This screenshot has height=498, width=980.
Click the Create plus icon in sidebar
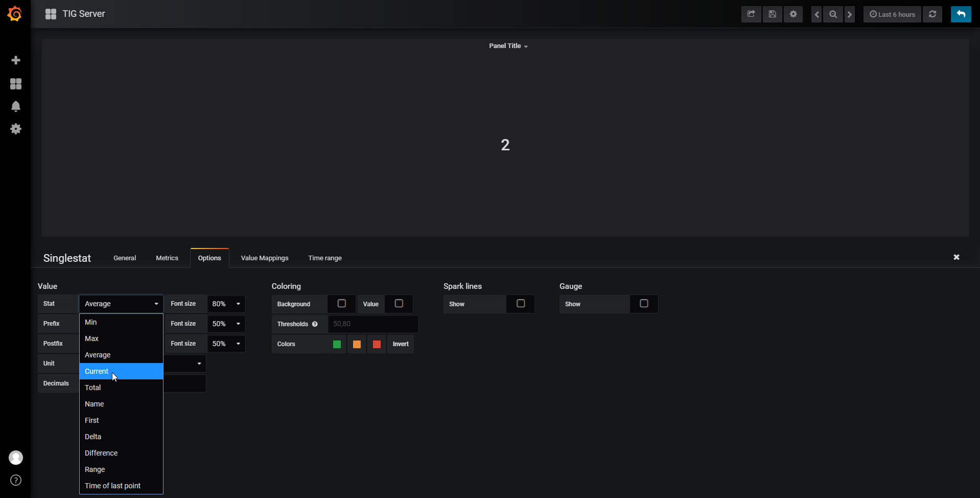pyautogui.click(x=16, y=60)
